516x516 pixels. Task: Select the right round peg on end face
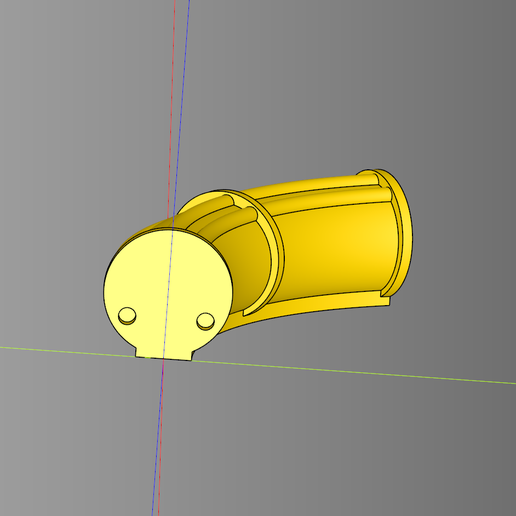[x=205, y=321]
